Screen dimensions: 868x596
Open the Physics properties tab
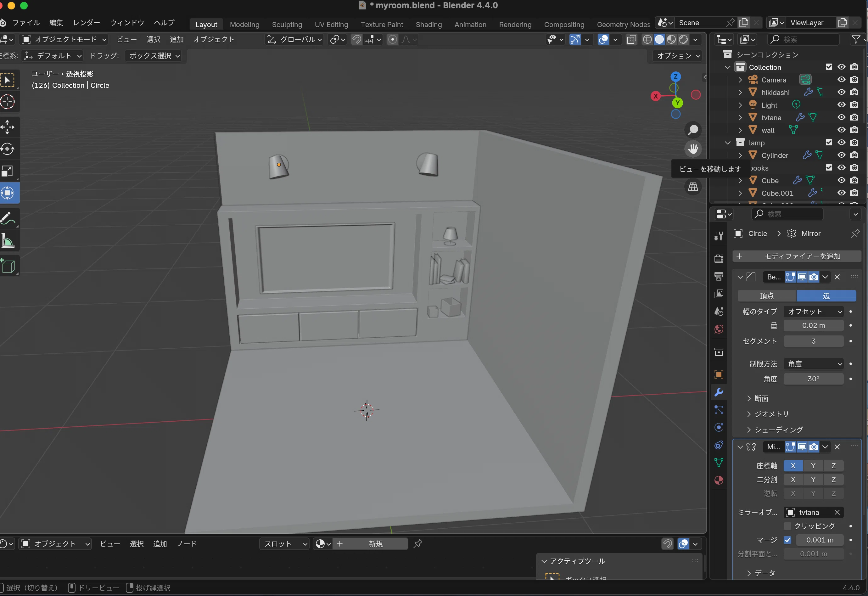pyautogui.click(x=719, y=427)
